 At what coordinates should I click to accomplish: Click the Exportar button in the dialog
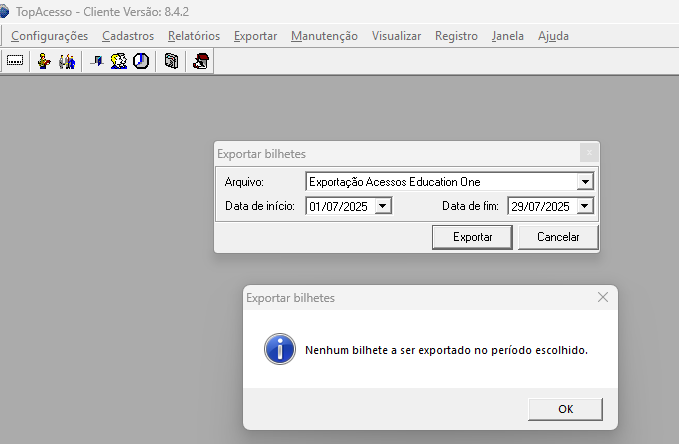click(x=472, y=237)
